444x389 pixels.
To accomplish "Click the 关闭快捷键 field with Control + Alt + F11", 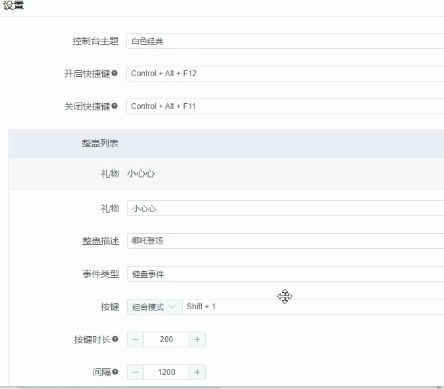I will 285,106.
